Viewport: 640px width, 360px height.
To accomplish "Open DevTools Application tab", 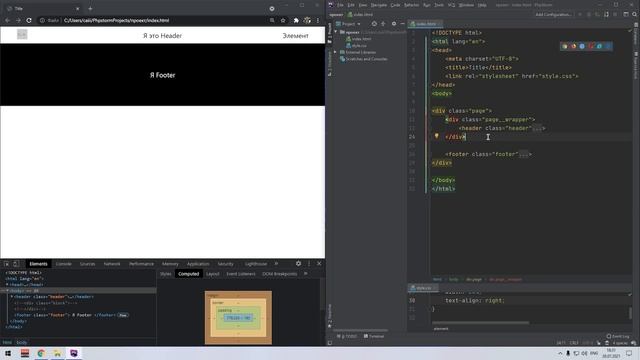I will click(x=198, y=264).
